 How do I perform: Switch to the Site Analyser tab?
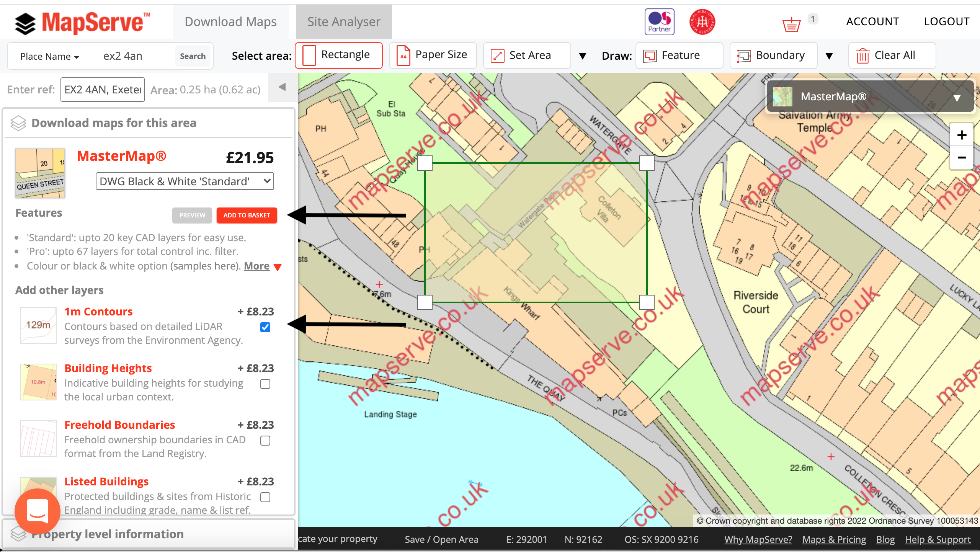point(344,22)
